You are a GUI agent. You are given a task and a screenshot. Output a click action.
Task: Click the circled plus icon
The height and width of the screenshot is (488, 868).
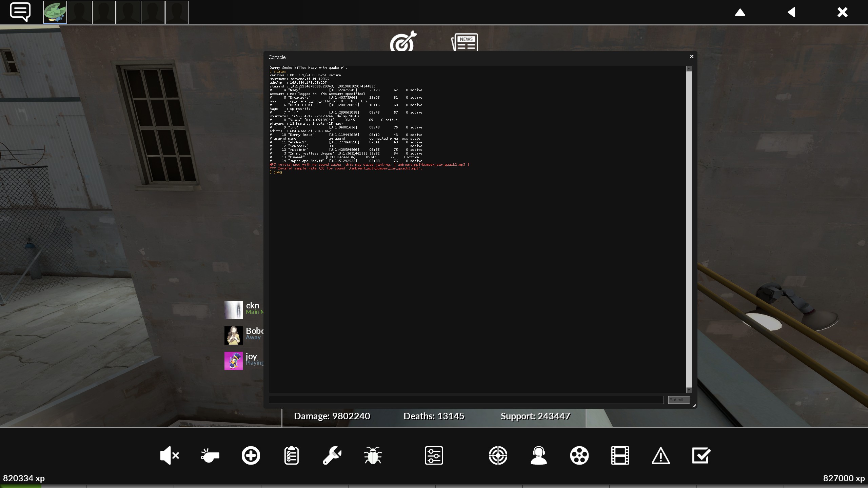click(251, 455)
